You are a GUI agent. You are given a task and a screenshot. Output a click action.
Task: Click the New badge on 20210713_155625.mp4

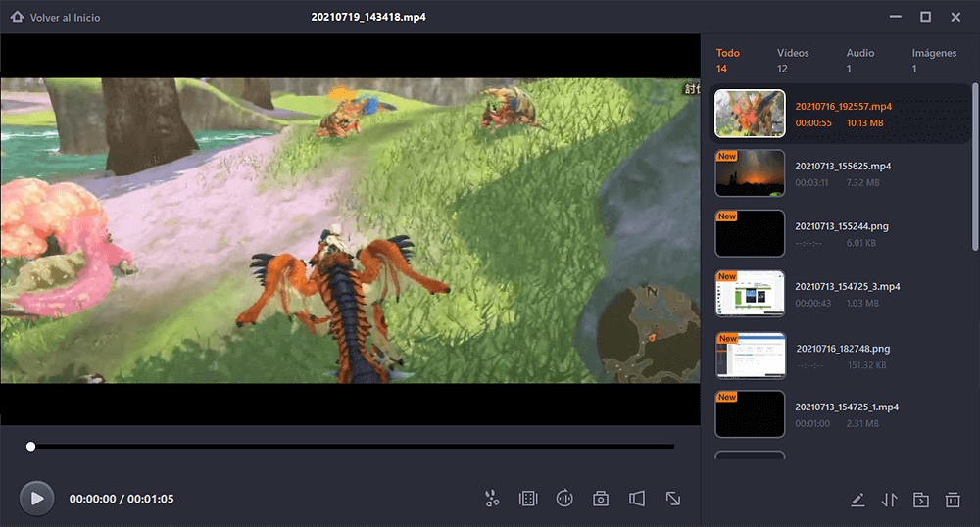pyautogui.click(x=727, y=156)
